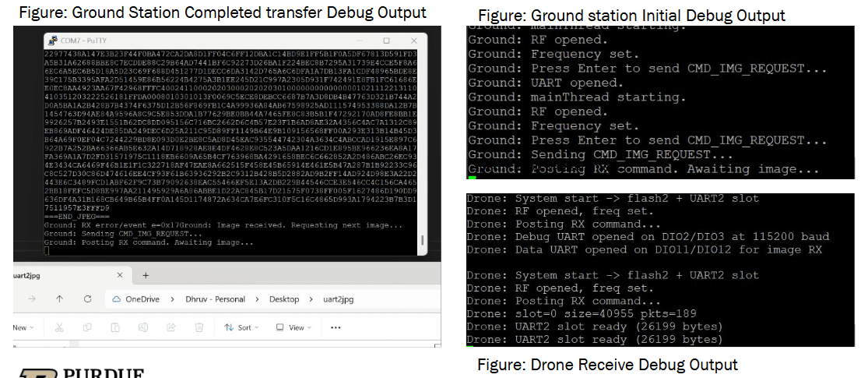Image resolution: width=868 pixels, height=378 pixels.
Task: Open Dhruv - Personal breadcrumb
Action: click(216, 299)
